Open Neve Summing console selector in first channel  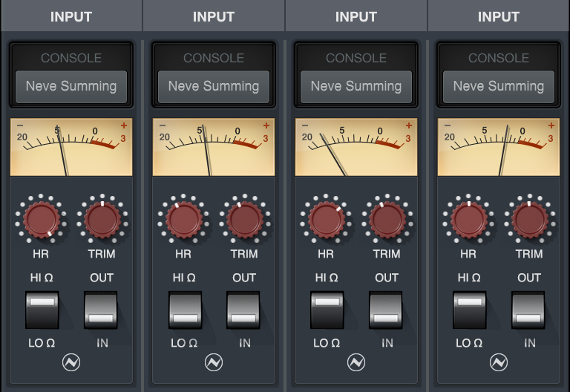tap(71, 87)
